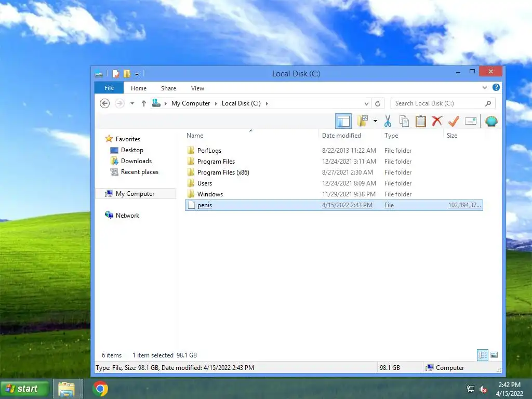Screen dimensions: 532x399
Task: Expand arrow after My Computer breadcrumb
Action: [216, 103]
